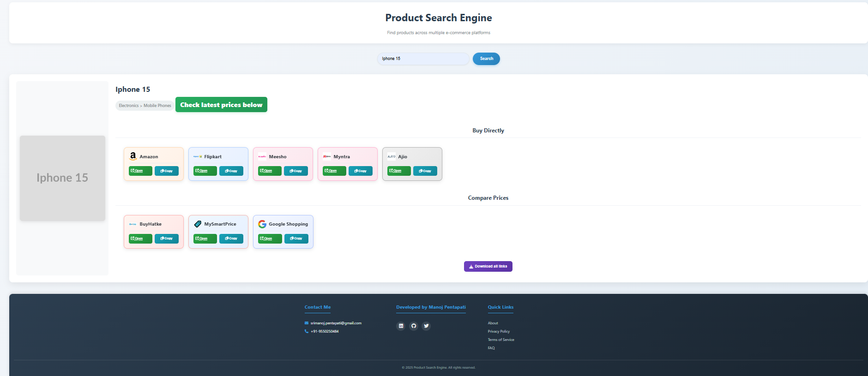The height and width of the screenshot is (376, 868).
Task: Copy the Google Shopping link
Action: [x=296, y=239]
